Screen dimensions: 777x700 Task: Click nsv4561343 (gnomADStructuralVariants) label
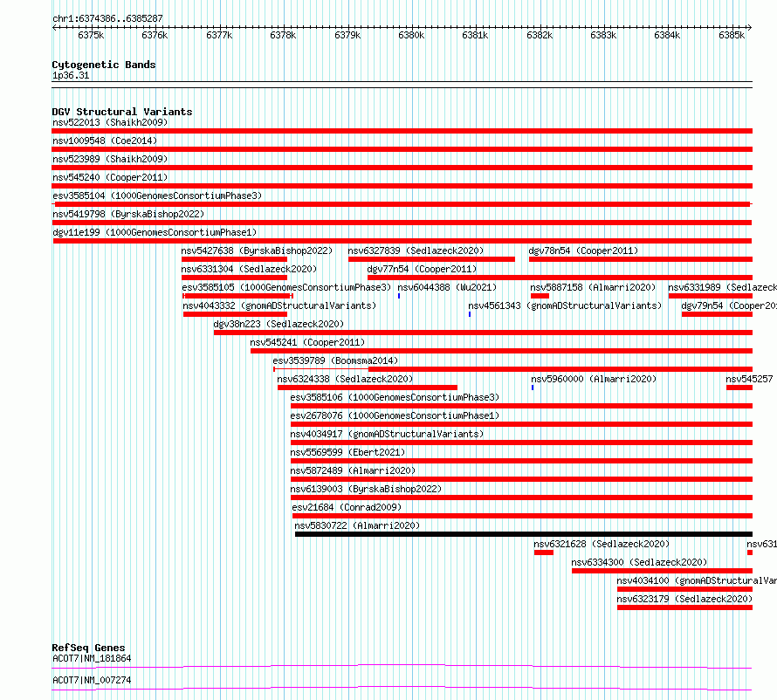(x=565, y=305)
